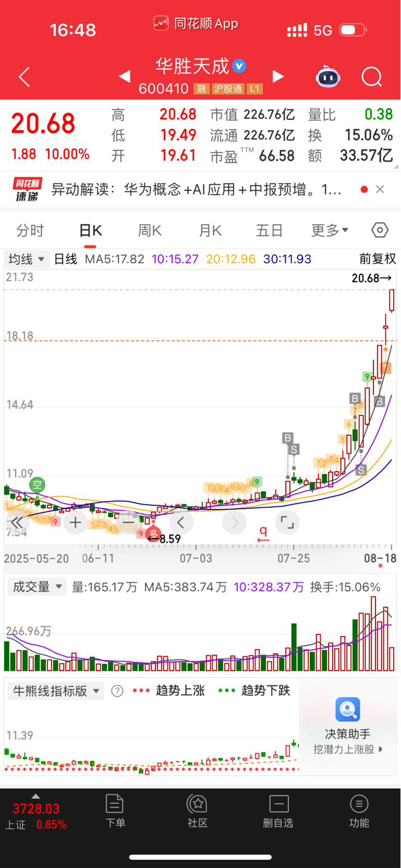The width and height of the screenshot is (401, 868).
Task: Zoom in chart with plus button
Action: (x=76, y=522)
